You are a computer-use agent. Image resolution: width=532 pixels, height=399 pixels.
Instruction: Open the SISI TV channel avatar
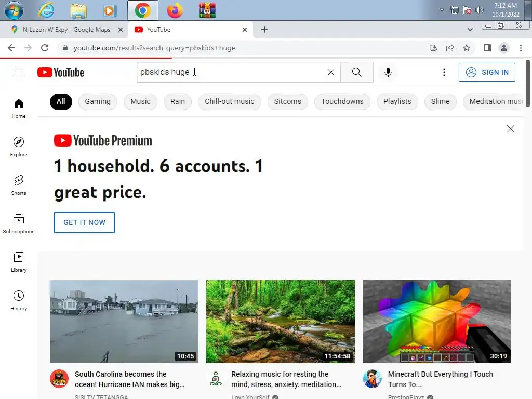[x=59, y=379]
